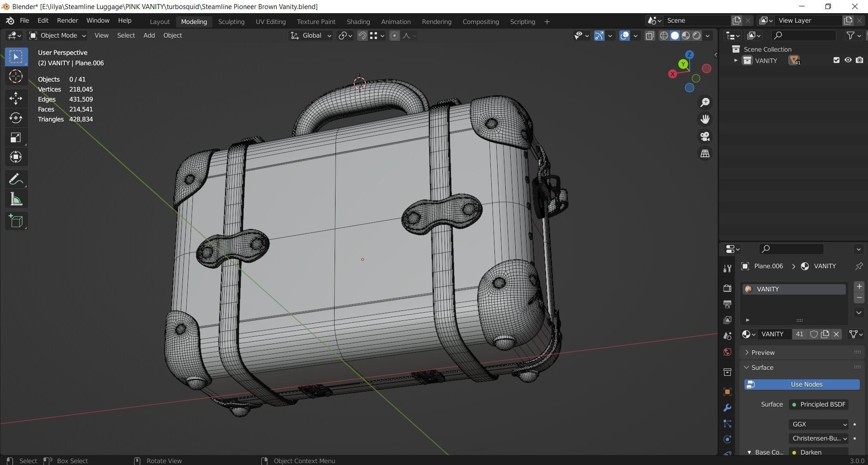Switch to material preview shading
The image size is (868, 465).
tap(686, 36)
